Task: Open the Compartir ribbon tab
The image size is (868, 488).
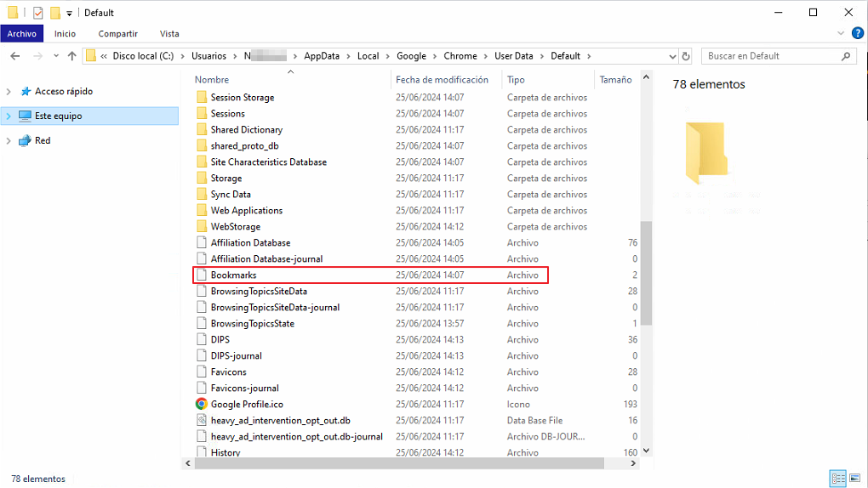Action: [x=118, y=34]
